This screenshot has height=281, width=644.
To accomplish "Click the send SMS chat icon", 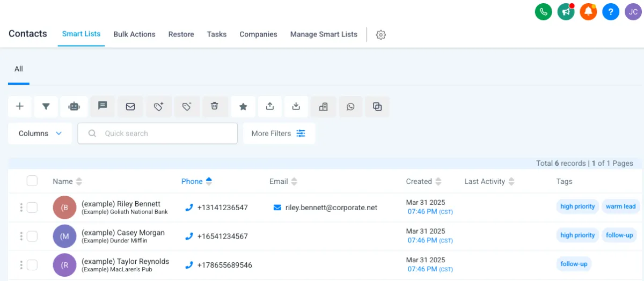I will pyautogui.click(x=103, y=106).
